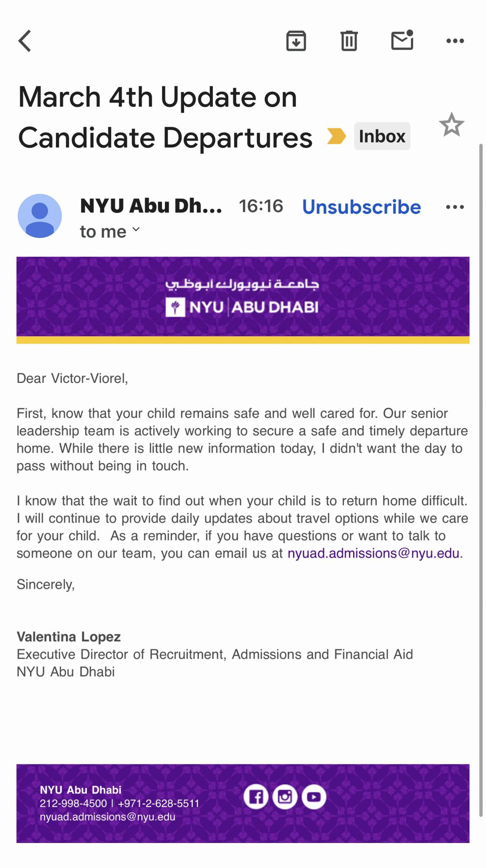This screenshot has width=486, height=868.
Task: Unsubscribe from NYU Abu Dhabi emails
Action: 361,207
